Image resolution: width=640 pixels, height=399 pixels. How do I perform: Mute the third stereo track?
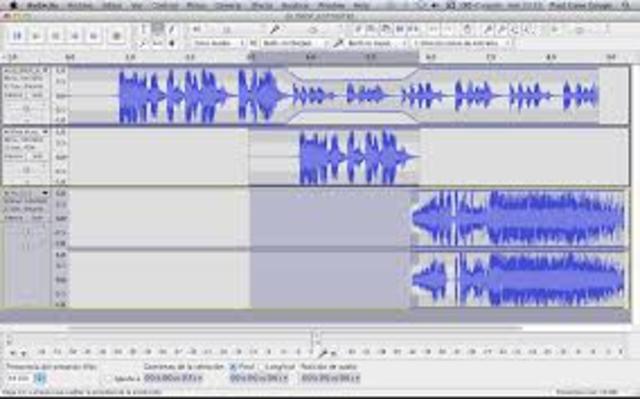(14, 218)
